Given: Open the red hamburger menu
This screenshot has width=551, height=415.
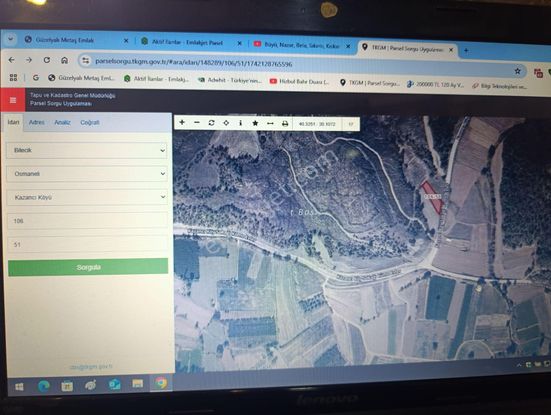Looking at the screenshot, I should pos(13,100).
